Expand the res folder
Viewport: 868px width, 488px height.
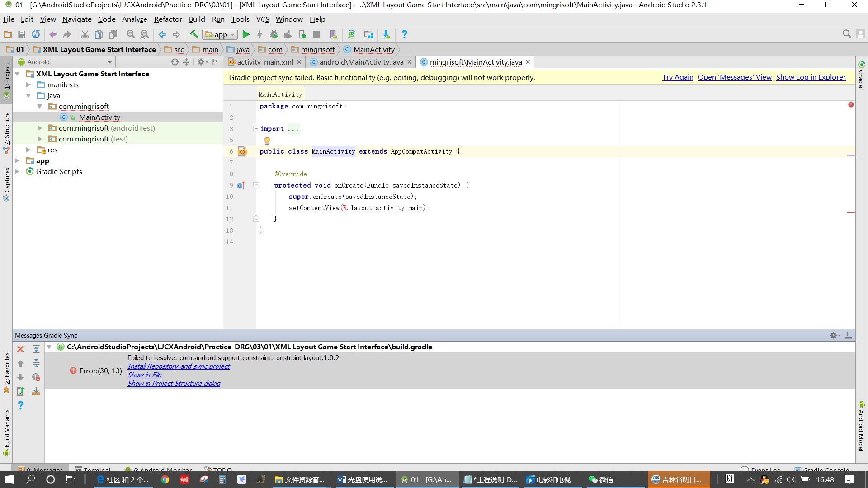pyautogui.click(x=28, y=150)
